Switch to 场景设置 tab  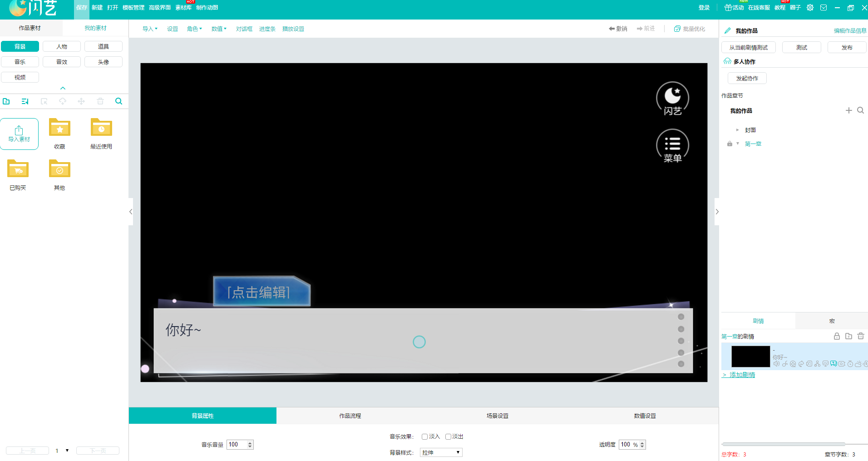pos(498,416)
